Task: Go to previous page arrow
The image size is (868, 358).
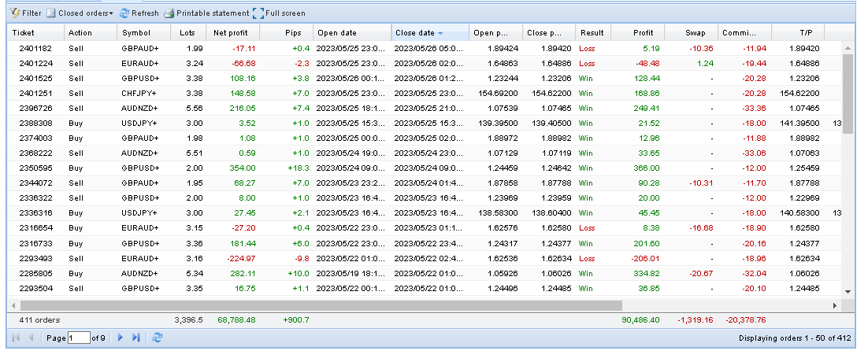Action: click(x=32, y=338)
